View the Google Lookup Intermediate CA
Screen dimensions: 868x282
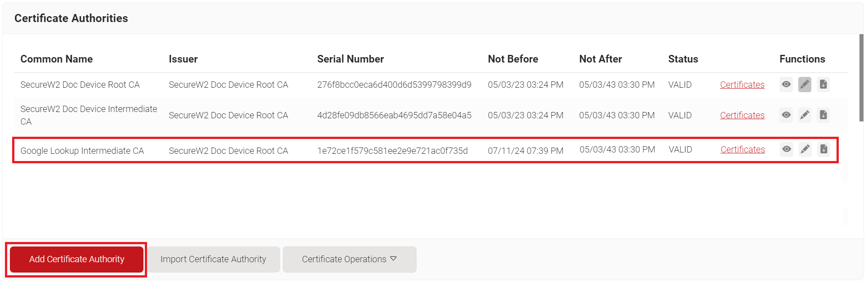pos(786,149)
